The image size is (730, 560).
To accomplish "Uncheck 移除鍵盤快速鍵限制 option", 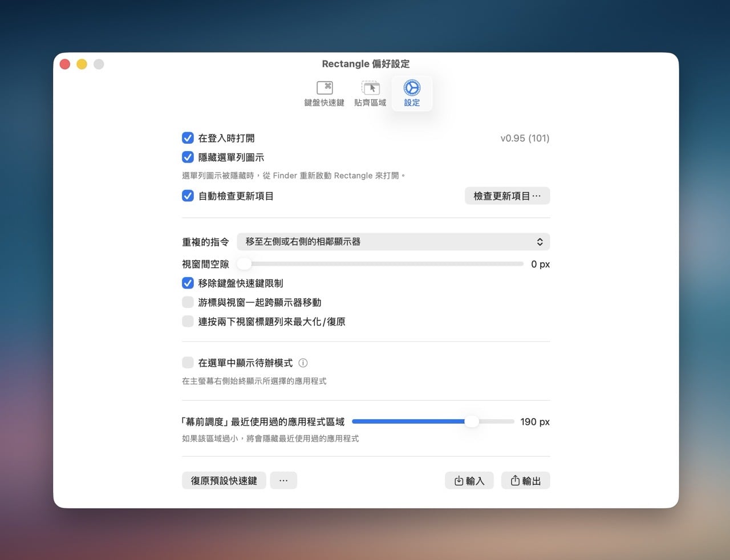I will [188, 283].
